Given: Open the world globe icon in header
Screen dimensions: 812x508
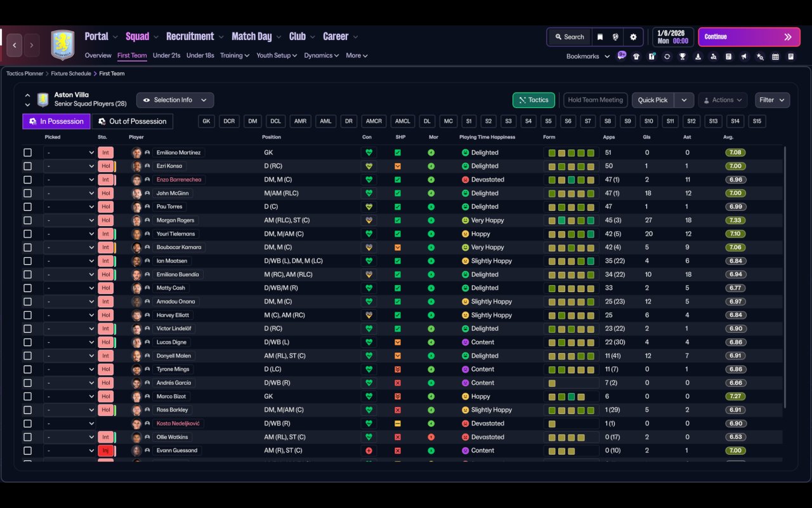Looking at the screenshot, I should point(615,37).
